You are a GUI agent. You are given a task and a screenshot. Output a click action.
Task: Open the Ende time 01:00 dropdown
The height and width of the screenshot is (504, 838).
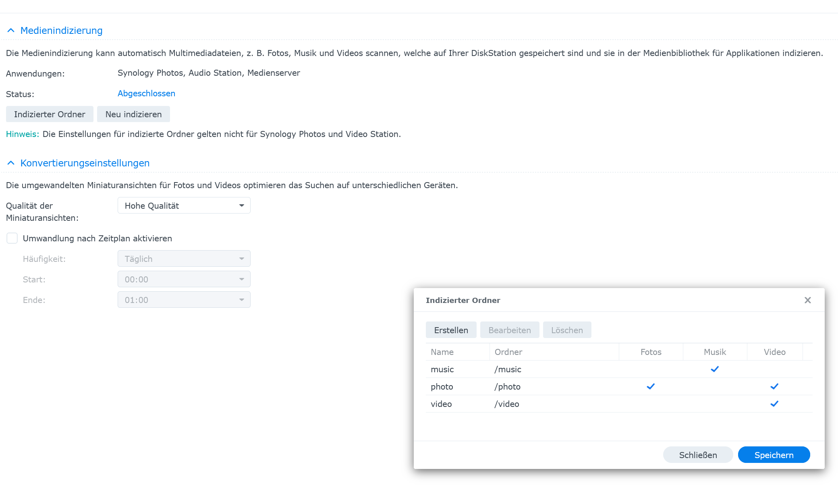pos(184,300)
